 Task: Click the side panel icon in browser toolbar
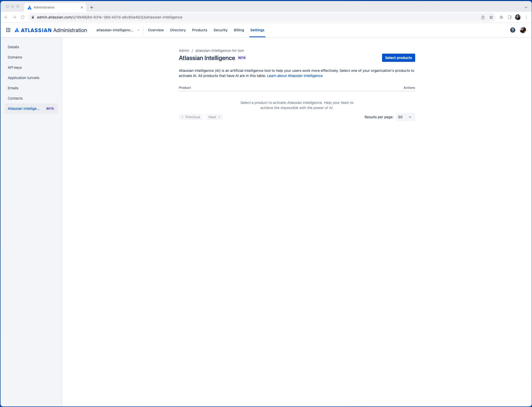(x=509, y=17)
